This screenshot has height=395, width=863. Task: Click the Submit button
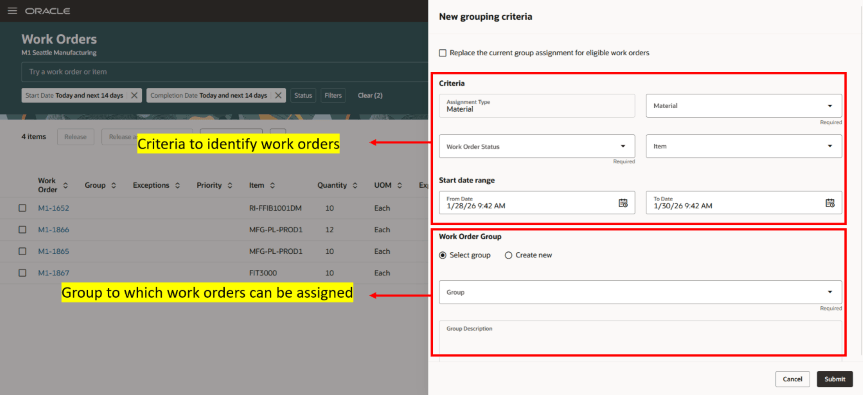pos(835,379)
